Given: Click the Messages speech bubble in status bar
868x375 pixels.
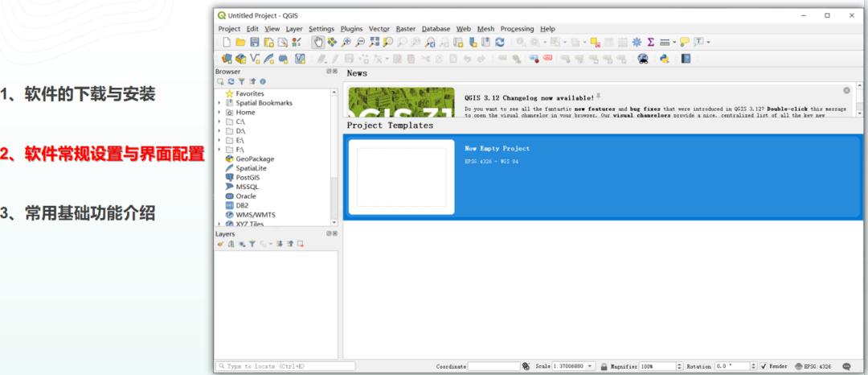Looking at the screenshot, I should click(x=846, y=367).
